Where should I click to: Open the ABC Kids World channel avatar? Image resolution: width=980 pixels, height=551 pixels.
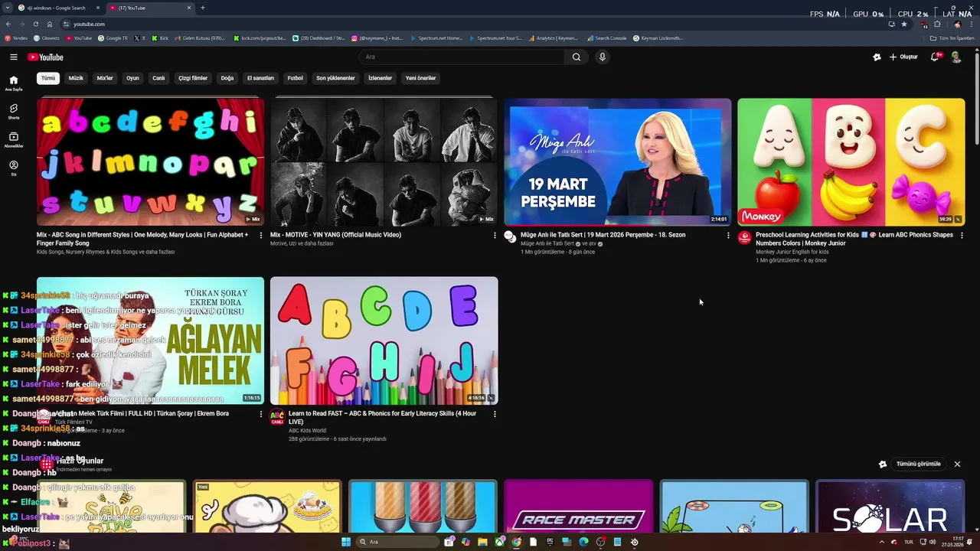click(x=277, y=416)
